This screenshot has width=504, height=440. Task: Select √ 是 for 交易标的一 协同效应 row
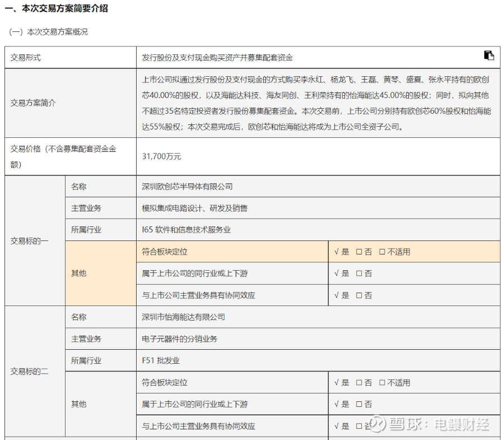[x=342, y=295]
